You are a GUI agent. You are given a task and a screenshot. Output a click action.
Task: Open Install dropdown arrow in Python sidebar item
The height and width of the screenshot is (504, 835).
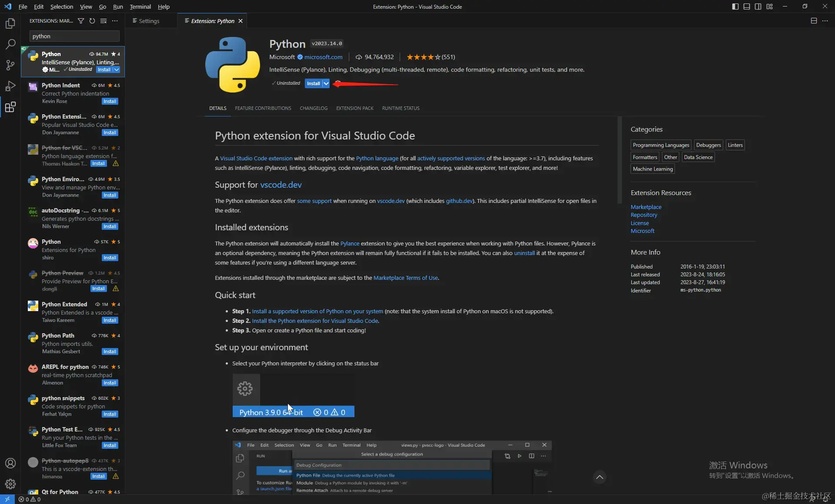117,70
